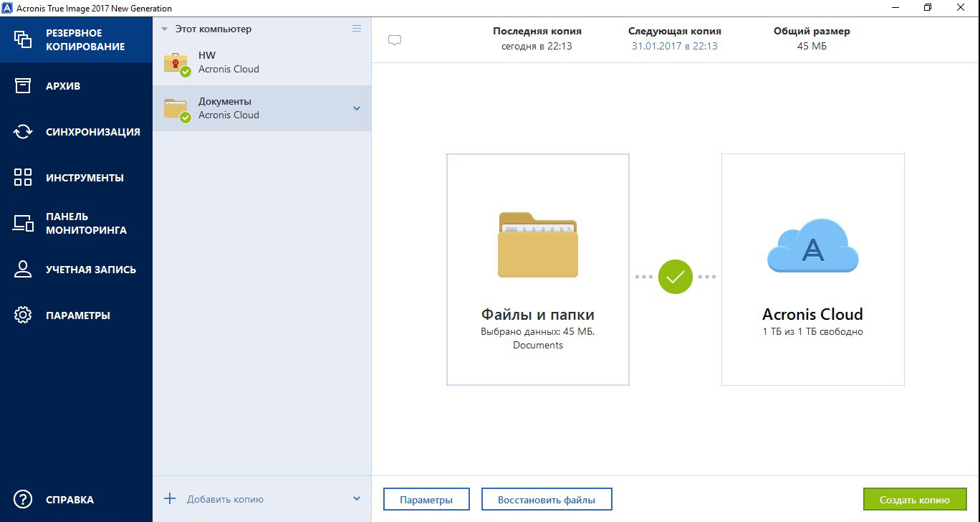Click the large source folder icon
This screenshot has width=980, height=522.
pos(538,245)
